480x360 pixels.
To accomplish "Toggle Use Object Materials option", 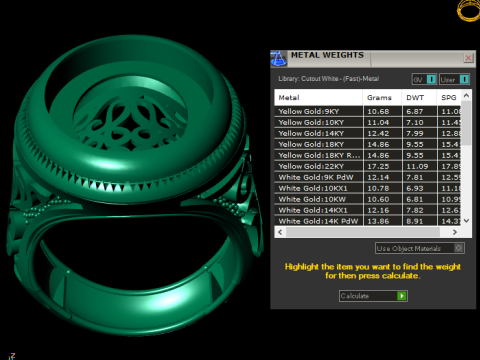I will click(x=419, y=248).
